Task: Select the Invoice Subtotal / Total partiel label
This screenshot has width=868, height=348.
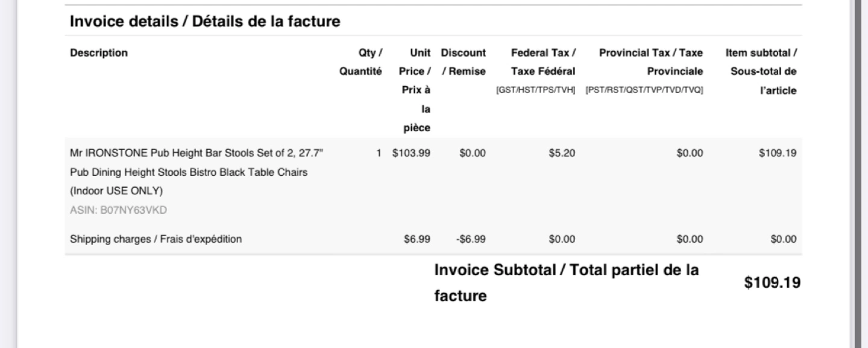Action: (567, 283)
